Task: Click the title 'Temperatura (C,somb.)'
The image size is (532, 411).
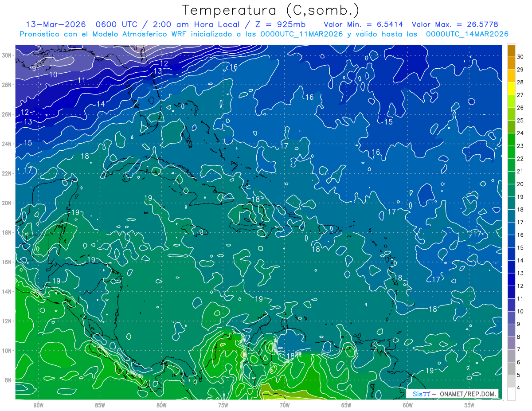Action: pyautogui.click(x=271, y=10)
